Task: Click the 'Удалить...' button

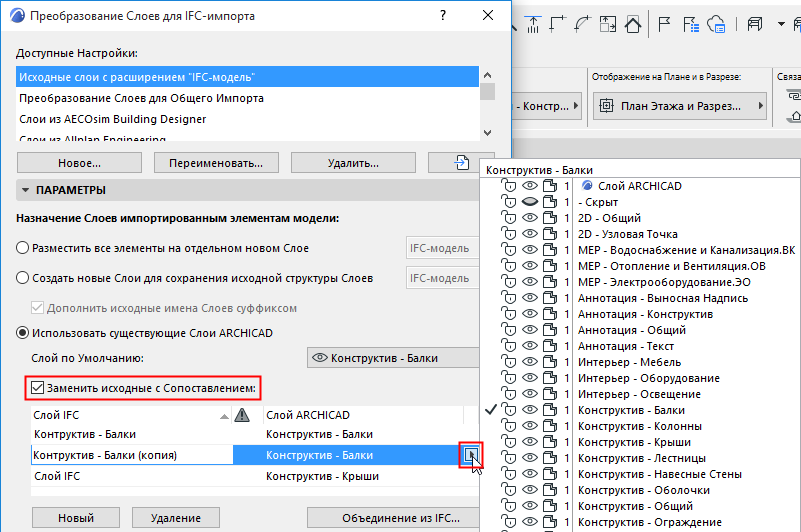Action: pyautogui.click(x=353, y=163)
